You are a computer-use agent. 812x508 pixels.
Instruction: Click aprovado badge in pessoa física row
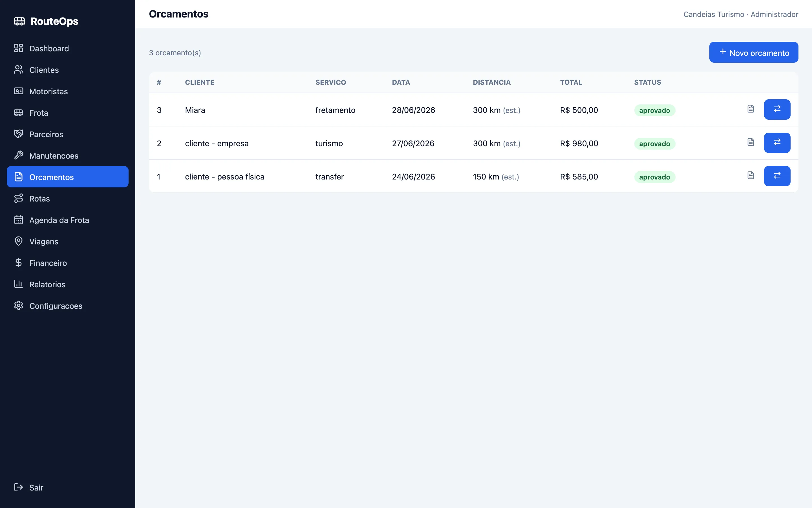[654, 177]
